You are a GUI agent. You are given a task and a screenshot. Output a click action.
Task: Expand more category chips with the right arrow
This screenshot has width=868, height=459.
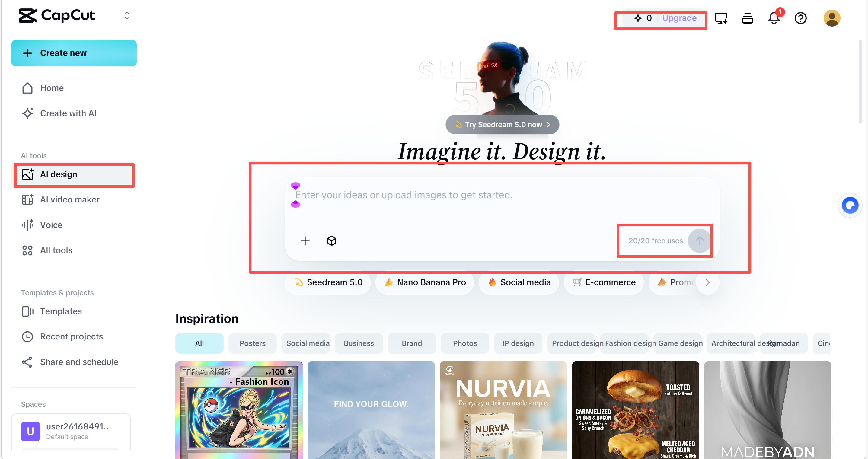(x=707, y=282)
